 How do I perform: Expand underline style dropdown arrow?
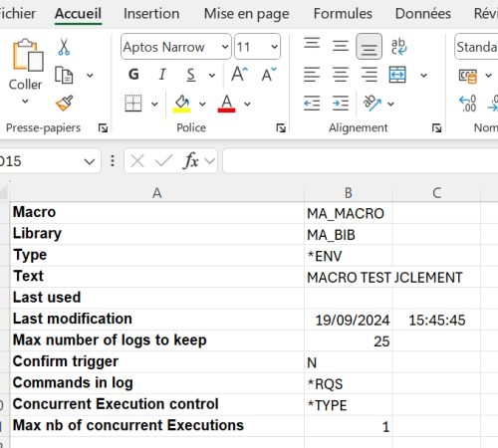(x=212, y=76)
